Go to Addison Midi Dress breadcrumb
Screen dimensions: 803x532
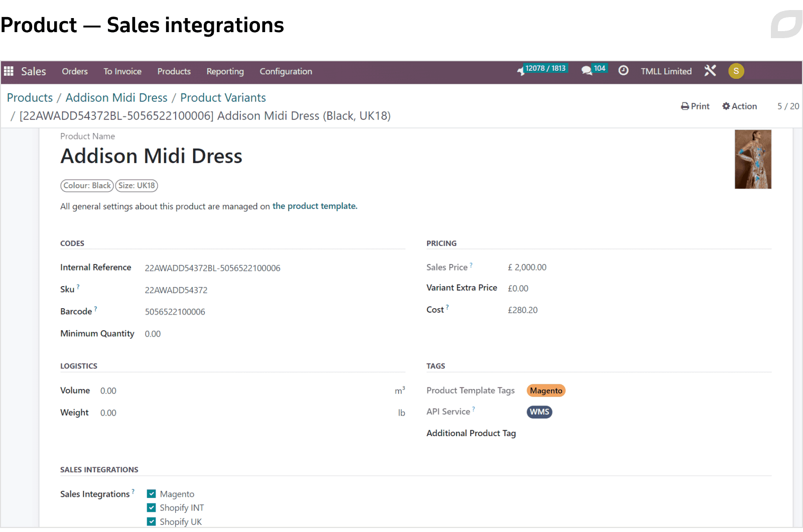(116, 98)
